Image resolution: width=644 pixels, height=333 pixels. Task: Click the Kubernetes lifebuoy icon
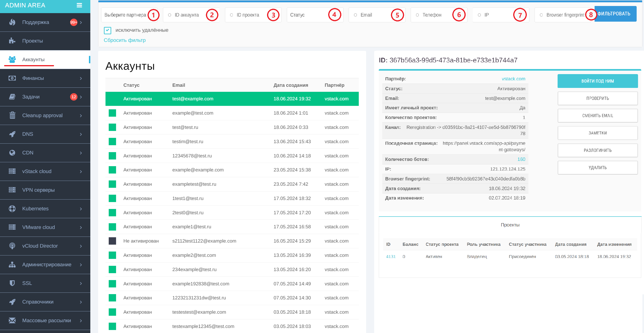coord(12,208)
